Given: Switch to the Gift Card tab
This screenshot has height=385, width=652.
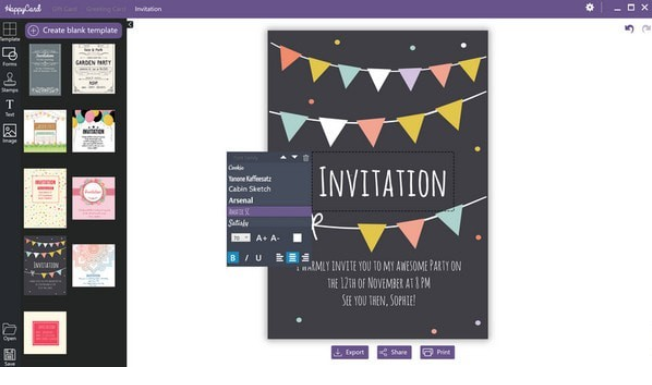Looking at the screenshot, I should click(64, 9).
